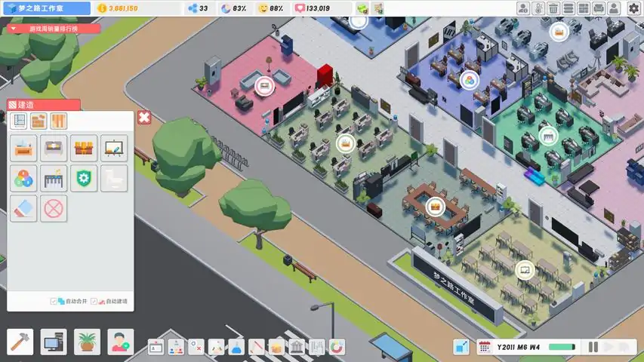Switch to the brick wall tab
This screenshot has width=644, height=362.
tap(39, 121)
